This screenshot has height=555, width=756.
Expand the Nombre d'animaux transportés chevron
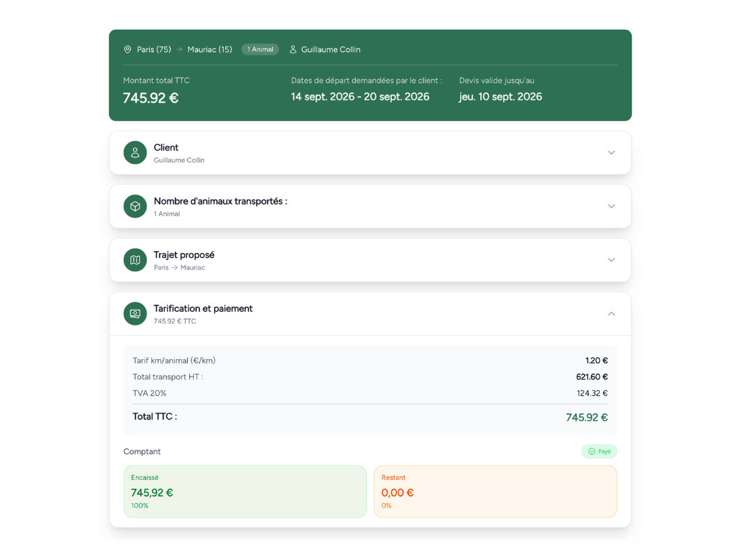click(611, 206)
